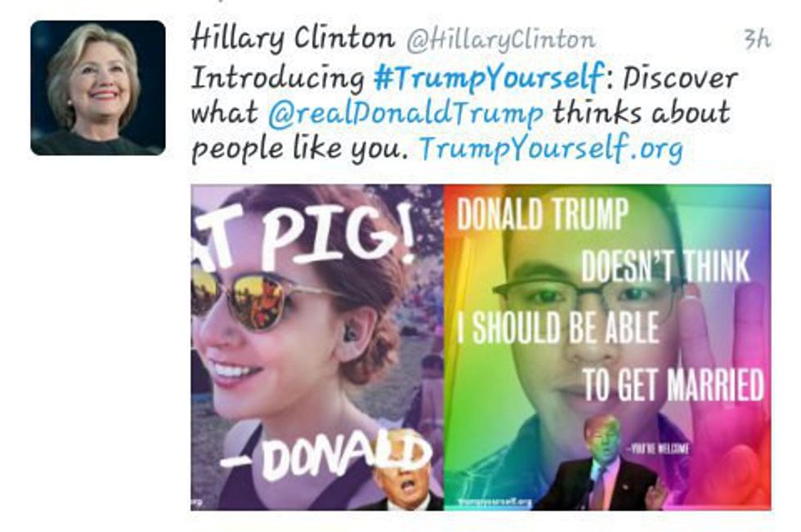Click "DONALD TRUMP" caption in rainbow image
Viewport: 801px width, 532px height.
(543, 213)
